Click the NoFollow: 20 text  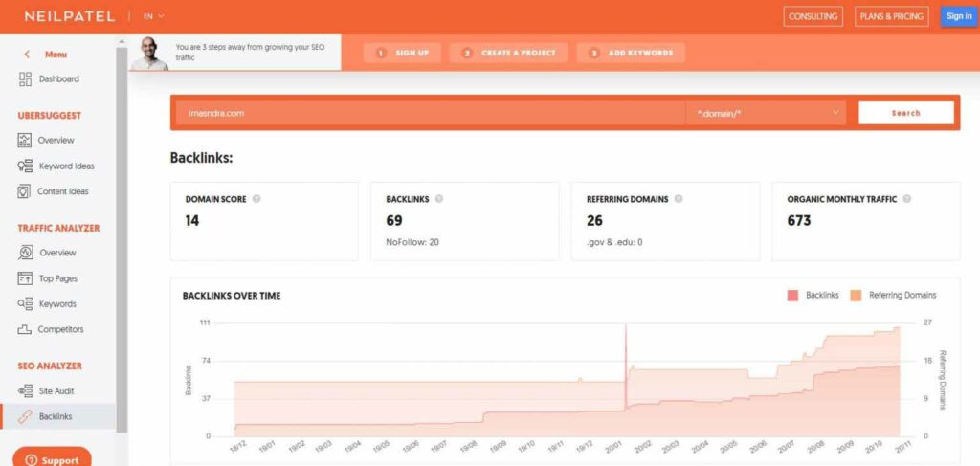click(x=412, y=242)
